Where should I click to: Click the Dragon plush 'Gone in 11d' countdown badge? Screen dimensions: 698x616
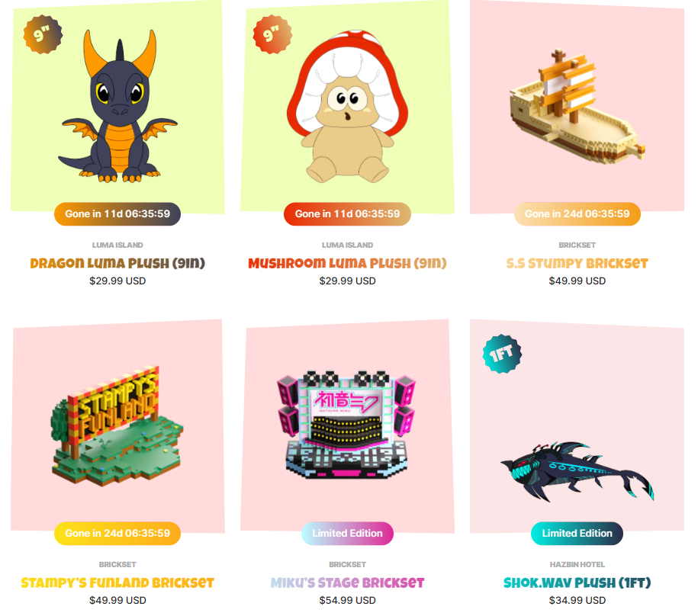(x=117, y=214)
